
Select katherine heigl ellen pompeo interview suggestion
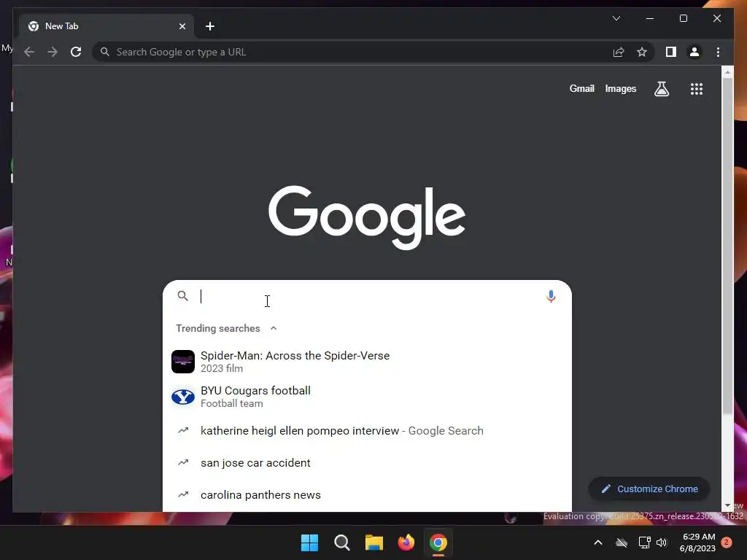point(367,430)
